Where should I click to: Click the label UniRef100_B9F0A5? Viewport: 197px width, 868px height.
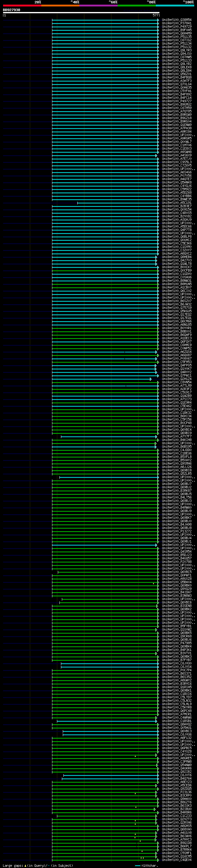[177, 30]
